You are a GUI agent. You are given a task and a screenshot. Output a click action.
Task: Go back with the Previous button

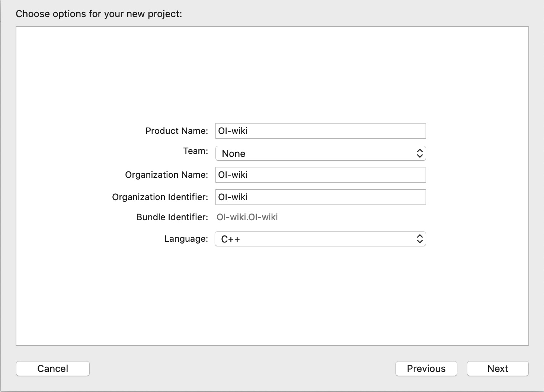[x=426, y=369]
